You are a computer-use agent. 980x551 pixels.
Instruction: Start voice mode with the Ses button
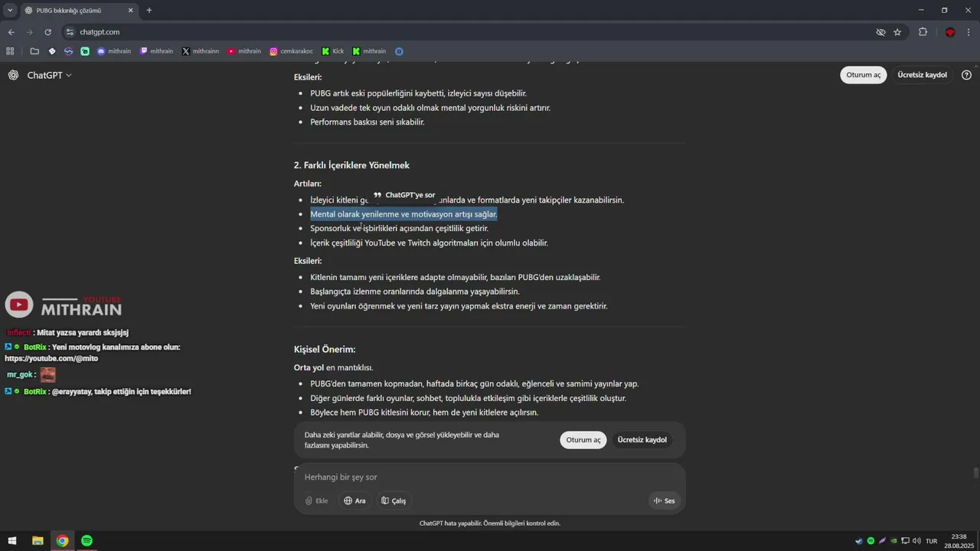click(664, 500)
